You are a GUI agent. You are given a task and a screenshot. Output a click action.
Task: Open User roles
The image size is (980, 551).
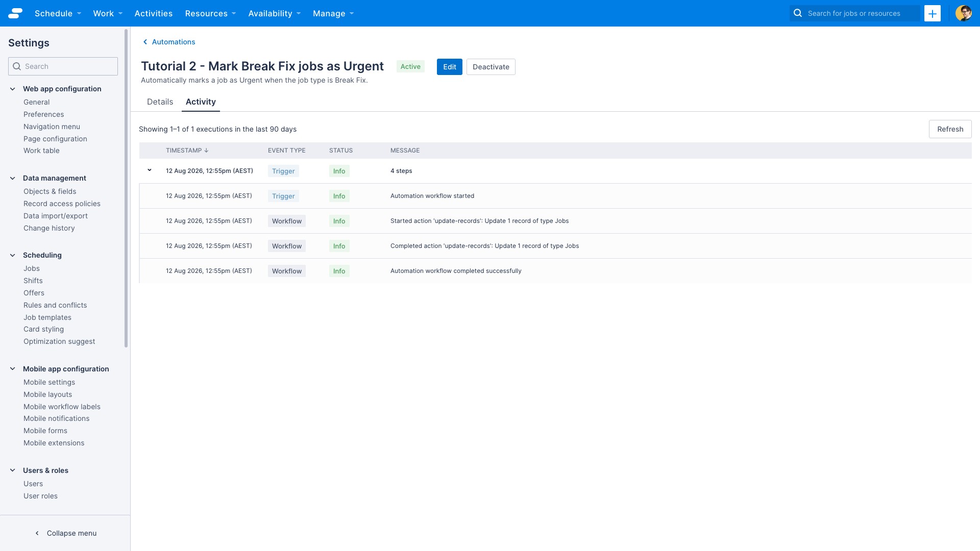[40, 496]
